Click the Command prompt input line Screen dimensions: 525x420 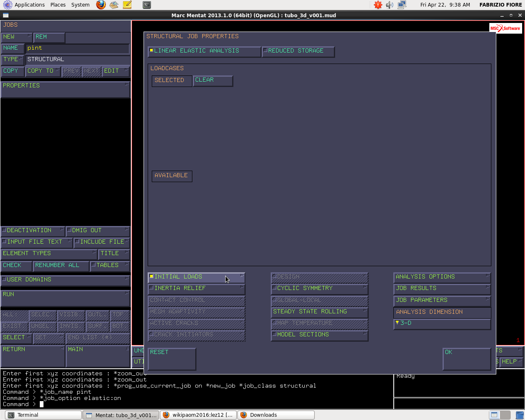click(197, 404)
